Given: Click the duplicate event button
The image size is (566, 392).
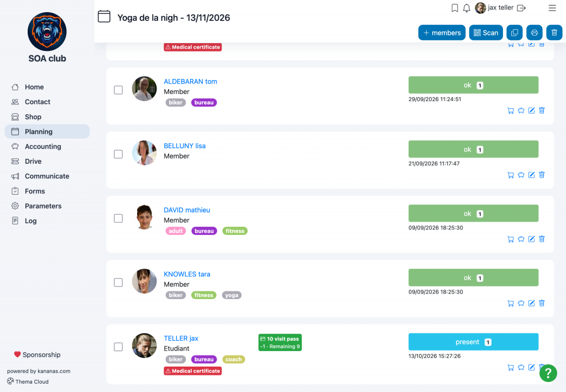Looking at the screenshot, I should 515,33.
